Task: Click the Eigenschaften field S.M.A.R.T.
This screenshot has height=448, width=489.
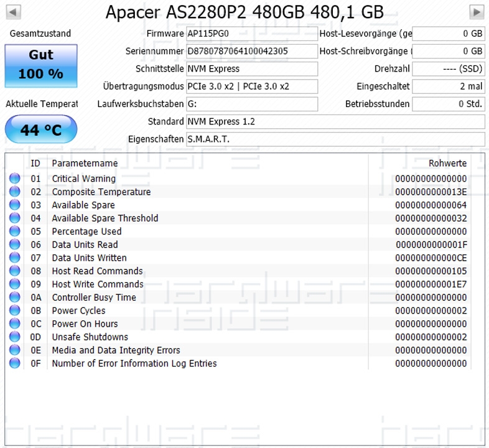Action: point(335,139)
